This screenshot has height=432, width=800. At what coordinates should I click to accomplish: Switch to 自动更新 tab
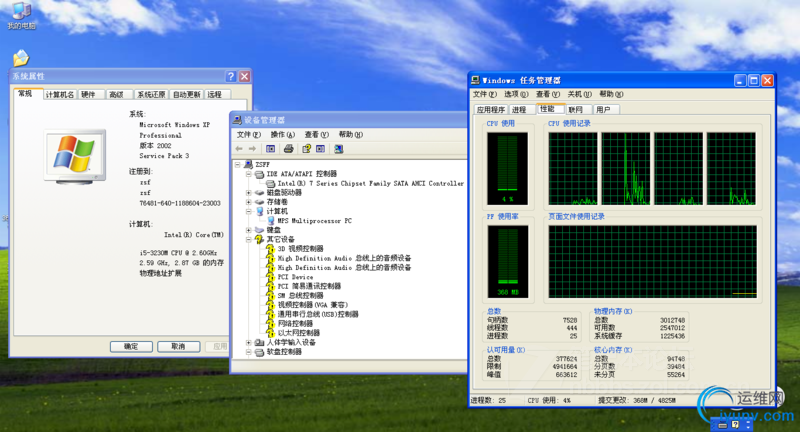point(186,94)
